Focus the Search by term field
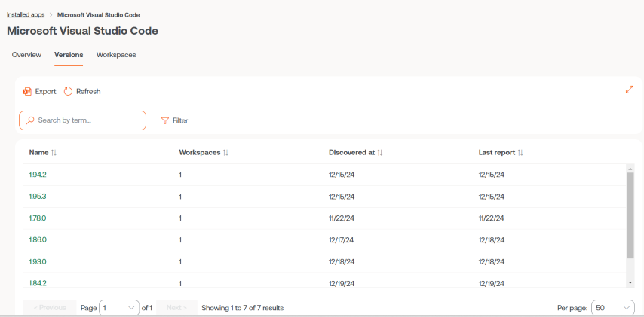This screenshot has width=644, height=317. tap(82, 120)
